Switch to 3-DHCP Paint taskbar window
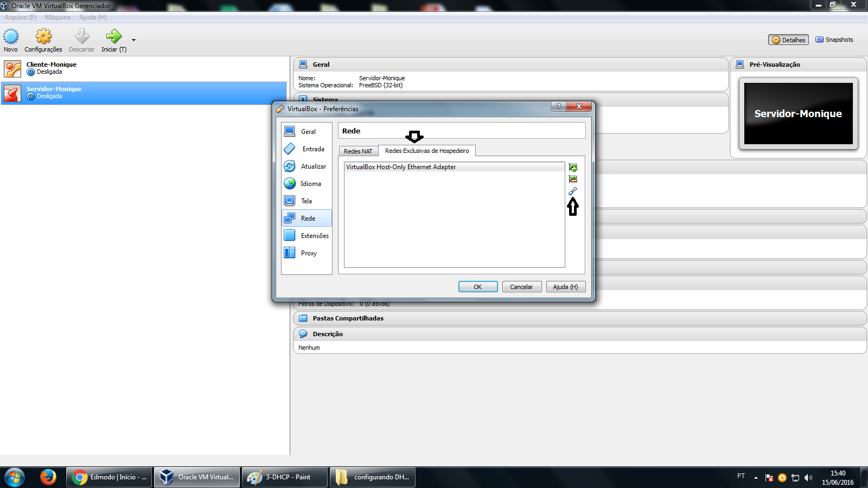868x488 pixels. pyautogui.click(x=285, y=477)
